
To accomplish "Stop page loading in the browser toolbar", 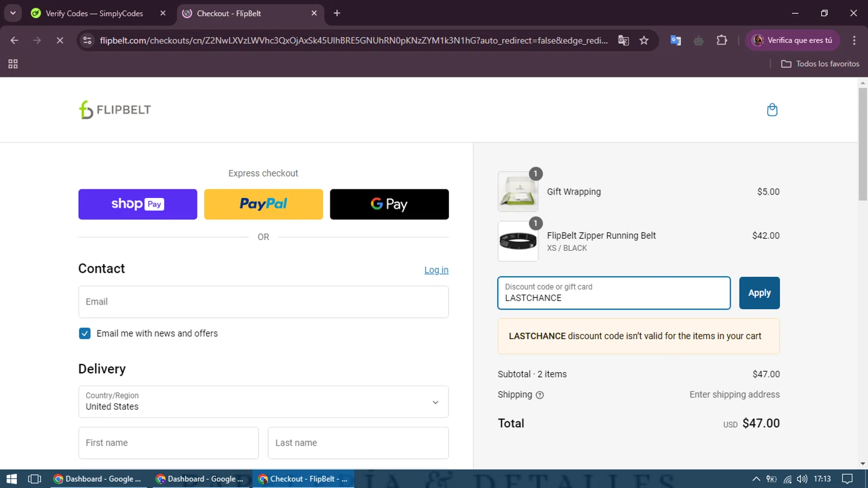I will [60, 41].
